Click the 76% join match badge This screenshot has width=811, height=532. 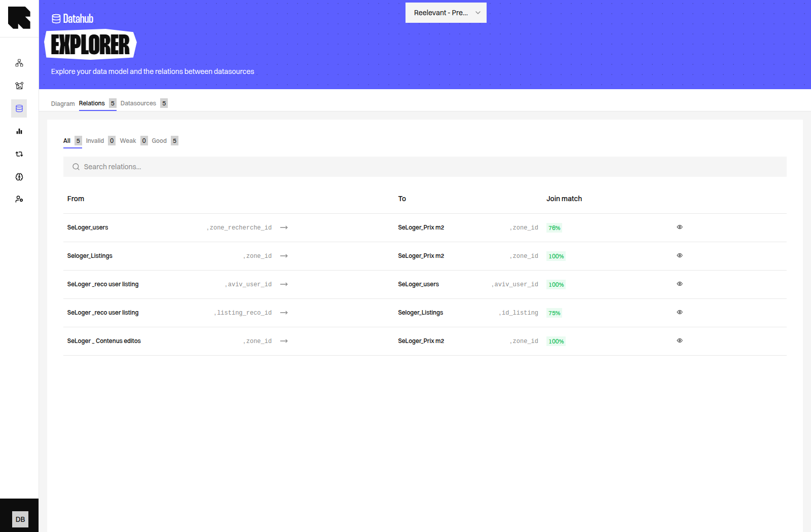(x=555, y=228)
